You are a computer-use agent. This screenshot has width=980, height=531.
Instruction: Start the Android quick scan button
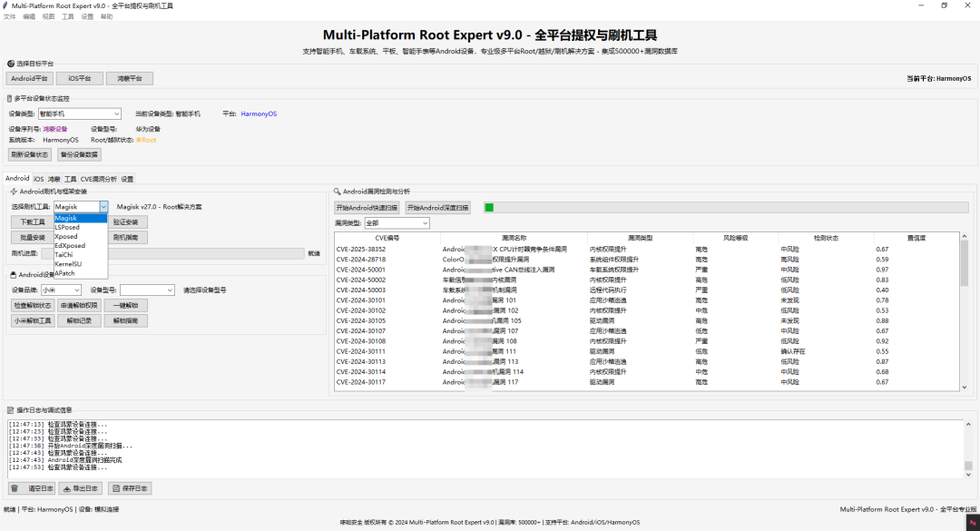pyautogui.click(x=367, y=208)
